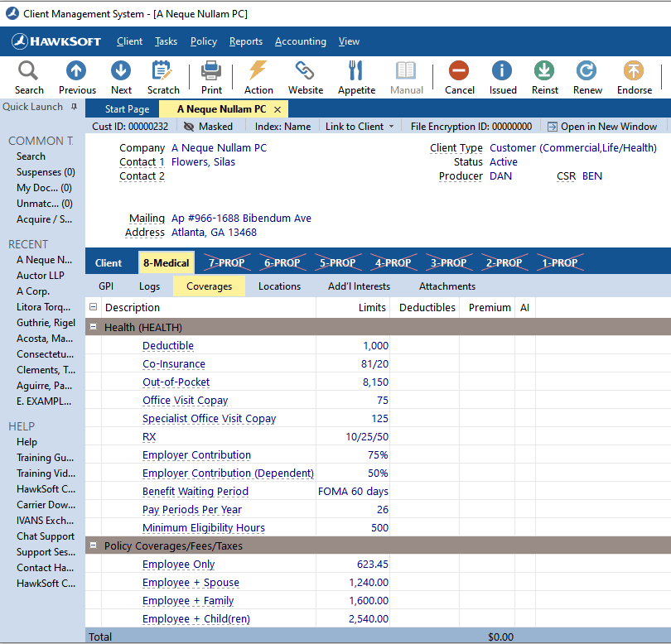
Task: Go to Previous client record
Action: pos(77,78)
